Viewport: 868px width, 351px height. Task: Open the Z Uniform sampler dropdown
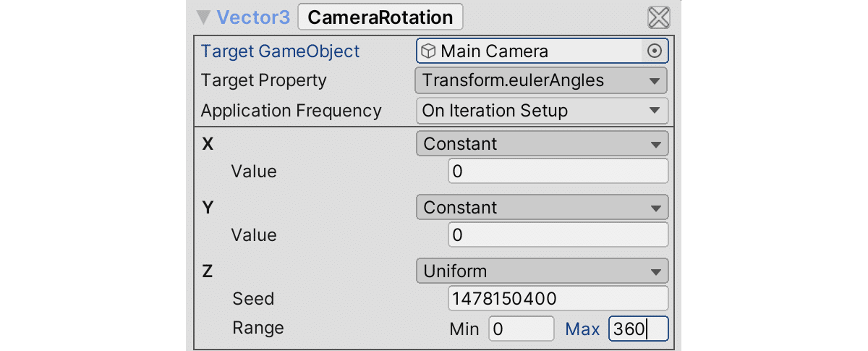541,271
